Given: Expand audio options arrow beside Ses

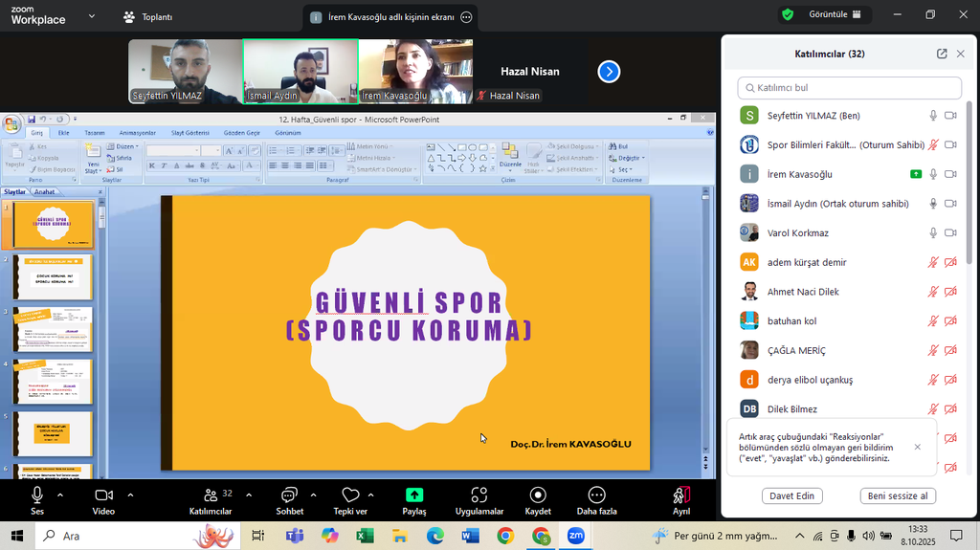Looking at the screenshot, I should 60,495.
